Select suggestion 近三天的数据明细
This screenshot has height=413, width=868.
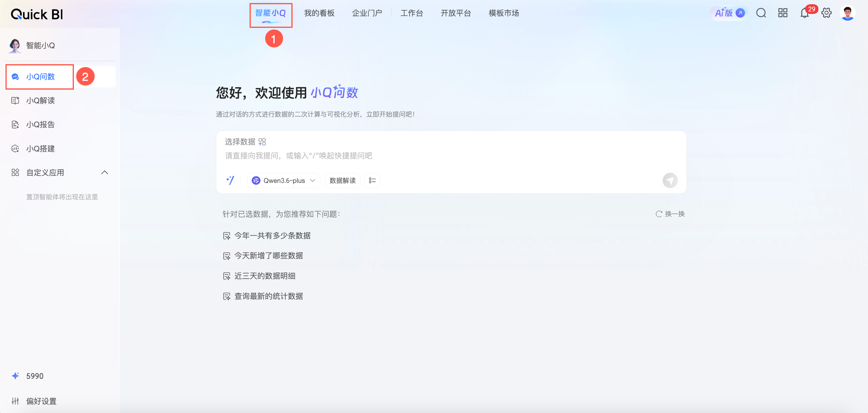pos(265,276)
